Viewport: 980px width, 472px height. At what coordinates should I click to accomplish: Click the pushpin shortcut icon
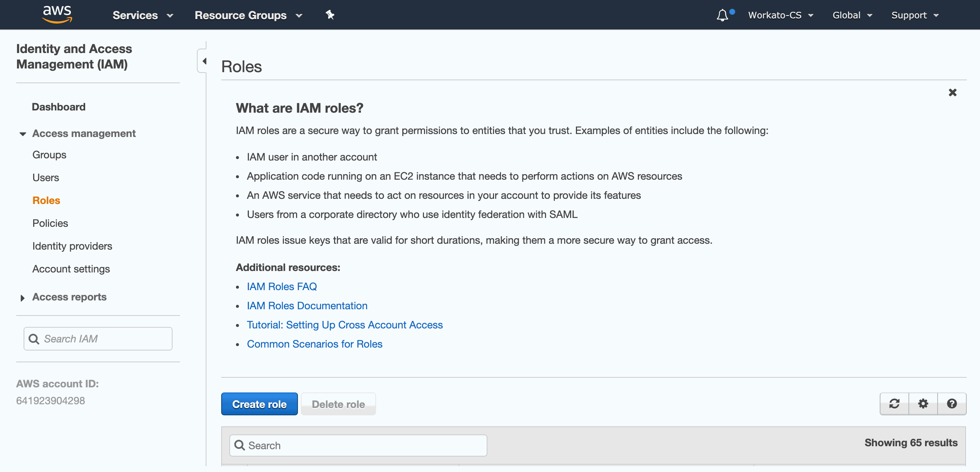tap(330, 15)
